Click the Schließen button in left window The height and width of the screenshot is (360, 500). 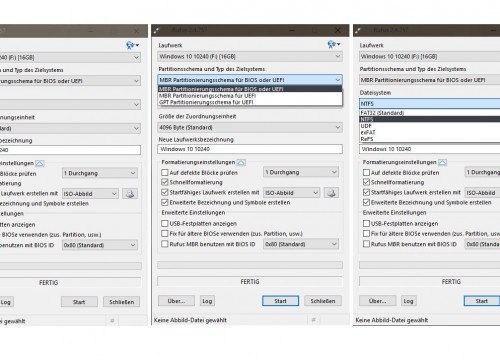point(121,302)
